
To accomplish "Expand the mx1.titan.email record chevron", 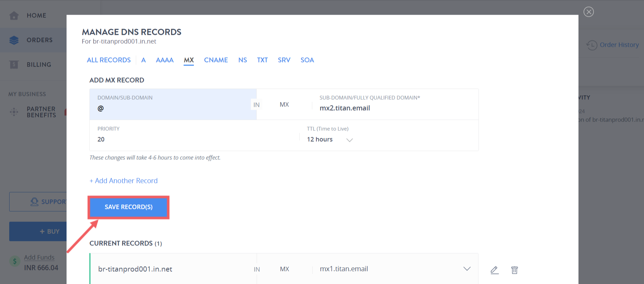I will click(467, 269).
